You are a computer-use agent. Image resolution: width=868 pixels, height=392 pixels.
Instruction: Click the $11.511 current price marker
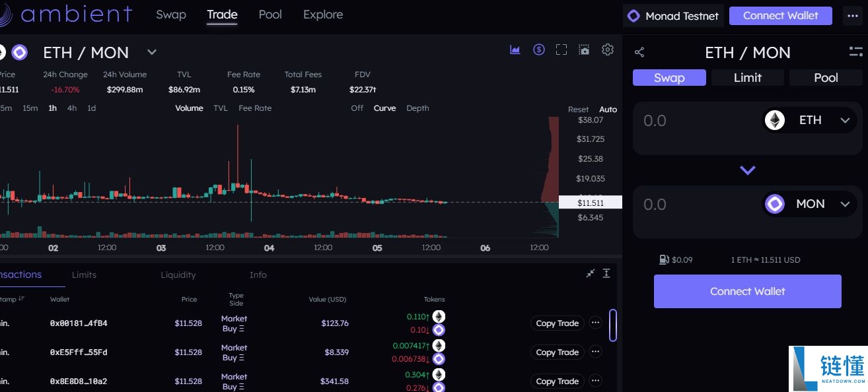coord(591,203)
